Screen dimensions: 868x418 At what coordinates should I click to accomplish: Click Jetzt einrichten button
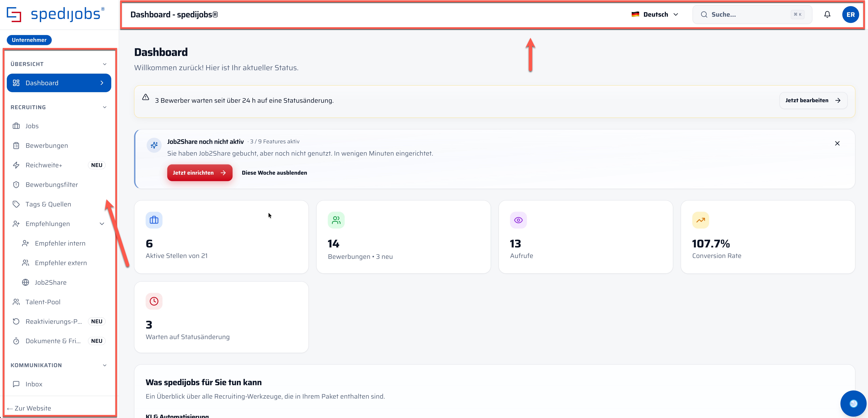tap(200, 173)
